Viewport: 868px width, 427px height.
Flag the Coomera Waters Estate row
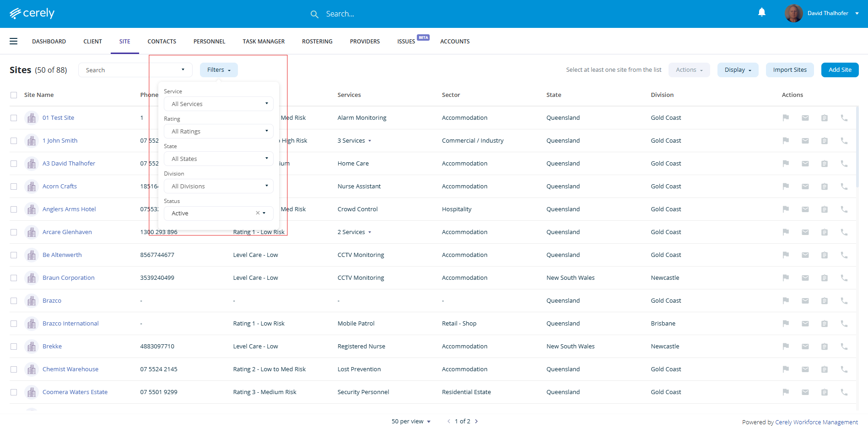coord(786,392)
